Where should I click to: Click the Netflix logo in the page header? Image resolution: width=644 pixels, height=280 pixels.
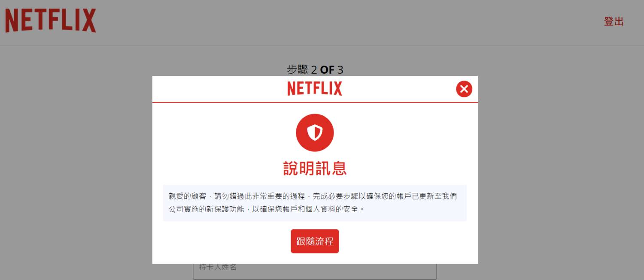tap(51, 21)
